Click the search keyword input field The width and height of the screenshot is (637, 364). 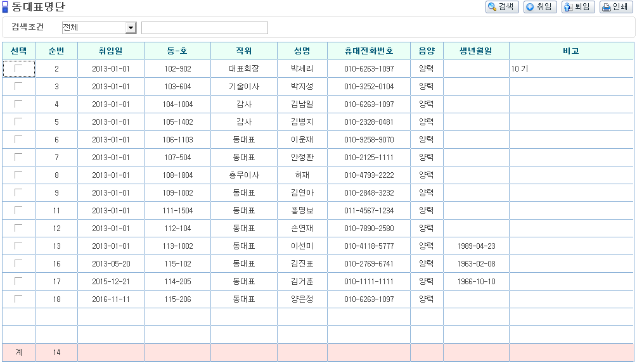point(204,28)
